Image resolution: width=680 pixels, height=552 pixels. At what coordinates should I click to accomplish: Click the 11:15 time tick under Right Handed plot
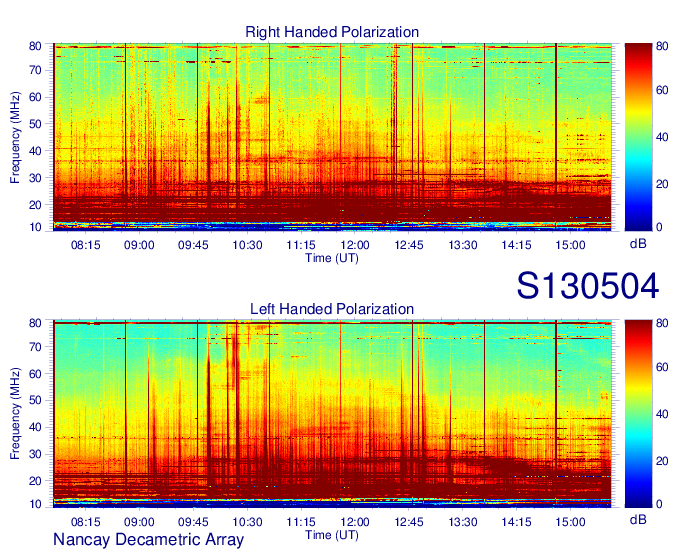(301, 245)
